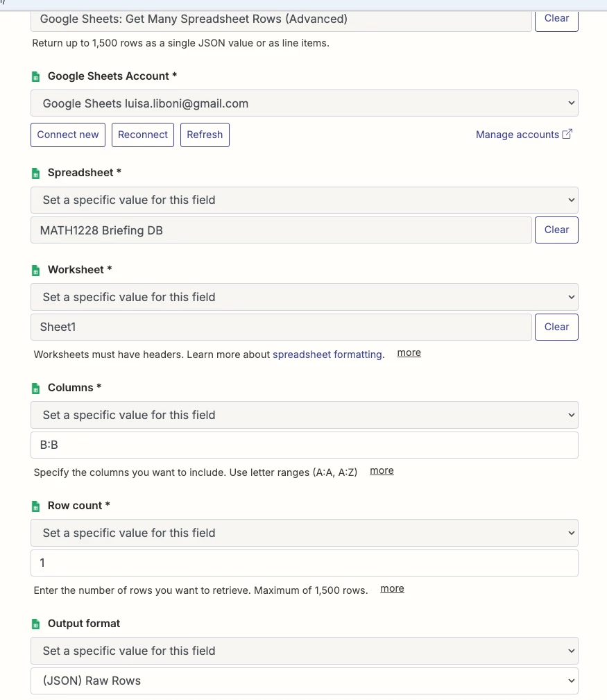Open Columns field value type dropdown
This screenshot has width=607, height=700.
[304, 415]
